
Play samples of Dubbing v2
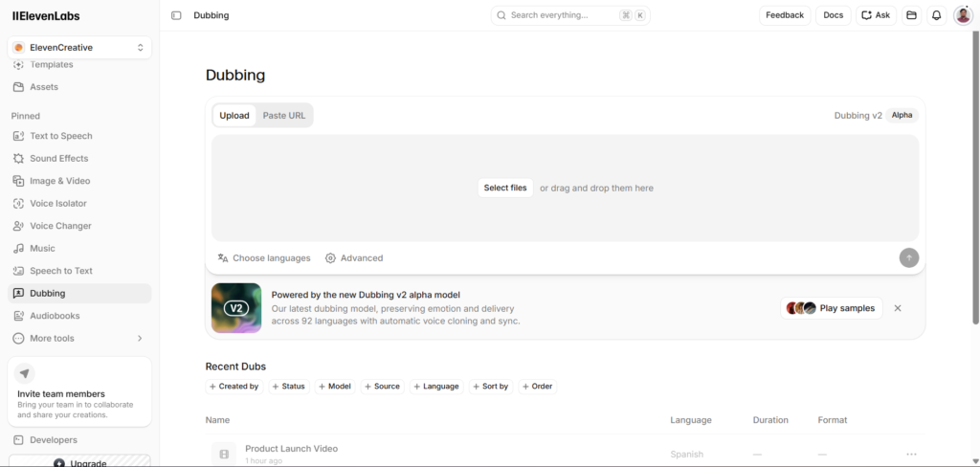(832, 308)
